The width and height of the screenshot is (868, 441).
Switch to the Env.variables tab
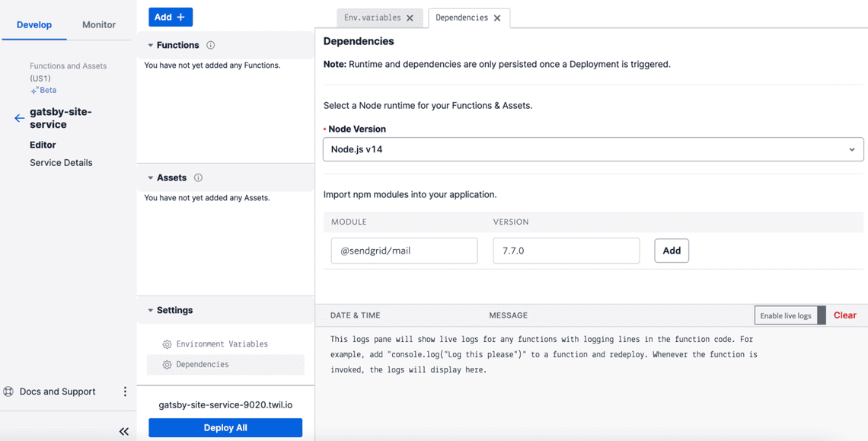[372, 18]
